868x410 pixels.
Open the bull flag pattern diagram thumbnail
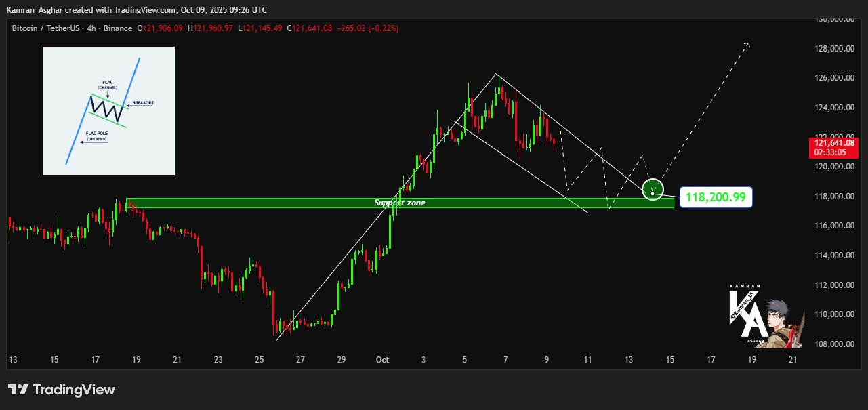tap(108, 110)
